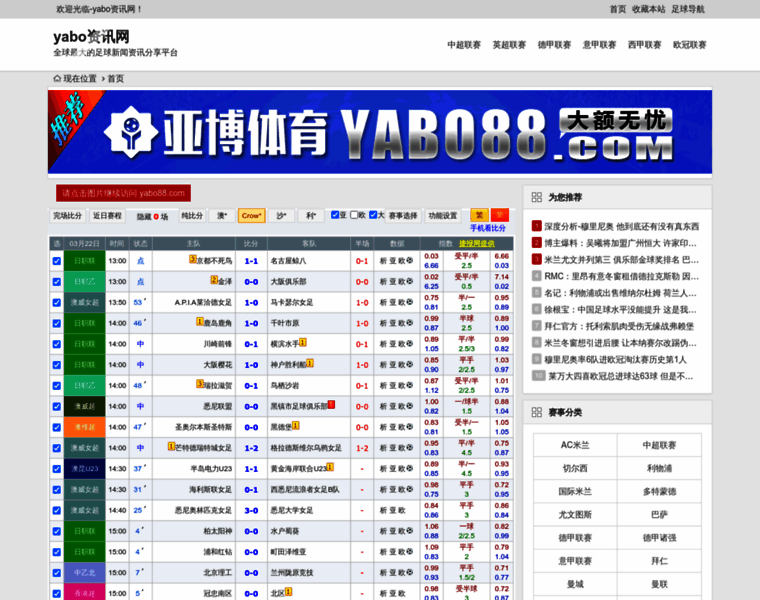760x600 pixels.
Task: Open the AC米兰 category cell
Action: (x=575, y=445)
